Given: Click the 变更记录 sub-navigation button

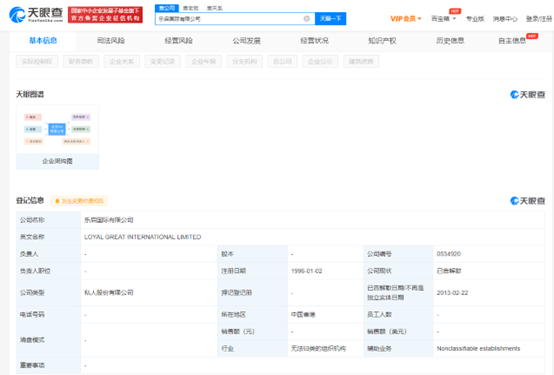Looking at the screenshot, I should pyautogui.click(x=163, y=61).
